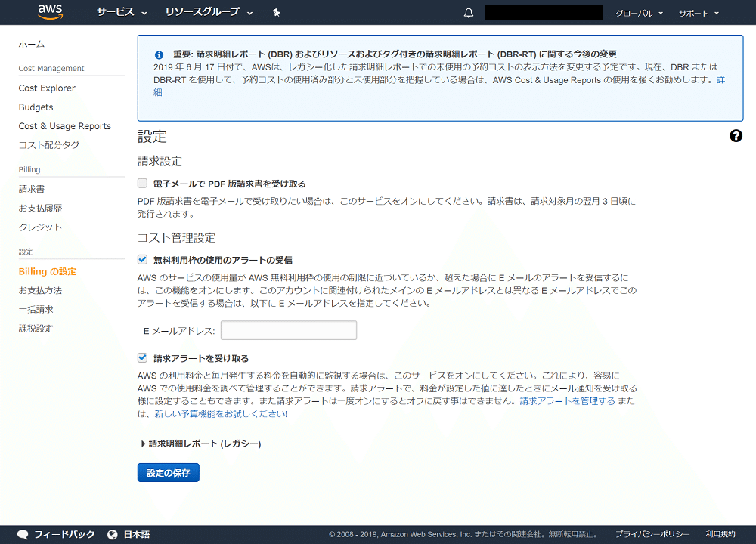Viewport: 756px width, 544px height.
Task: Click the language globe icon
Action: pyautogui.click(x=113, y=534)
